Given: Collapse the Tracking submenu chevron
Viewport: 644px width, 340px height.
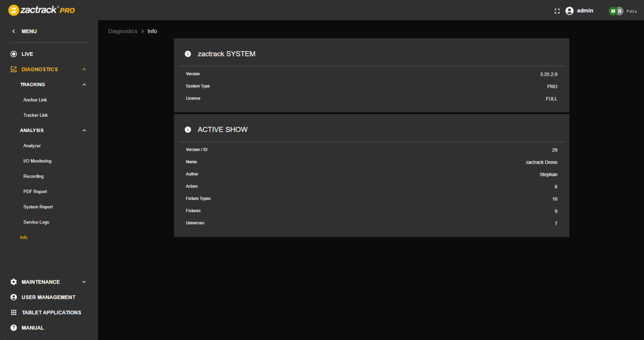Looking at the screenshot, I should coord(84,84).
